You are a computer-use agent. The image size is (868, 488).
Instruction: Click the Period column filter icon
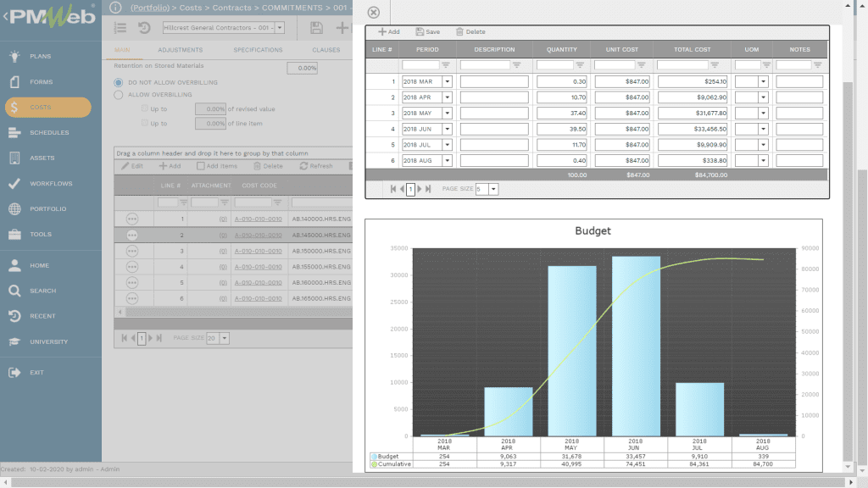click(x=446, y=65)
